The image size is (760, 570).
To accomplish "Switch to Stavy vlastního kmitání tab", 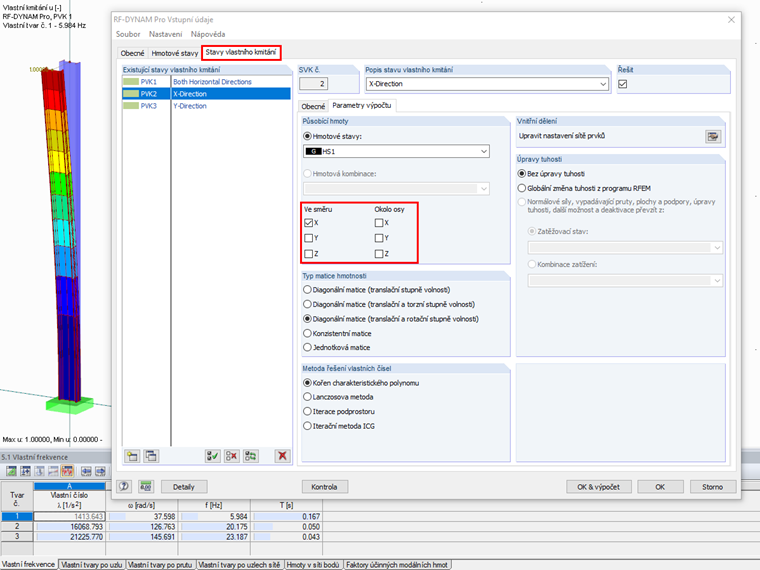I will pos(241,52).
